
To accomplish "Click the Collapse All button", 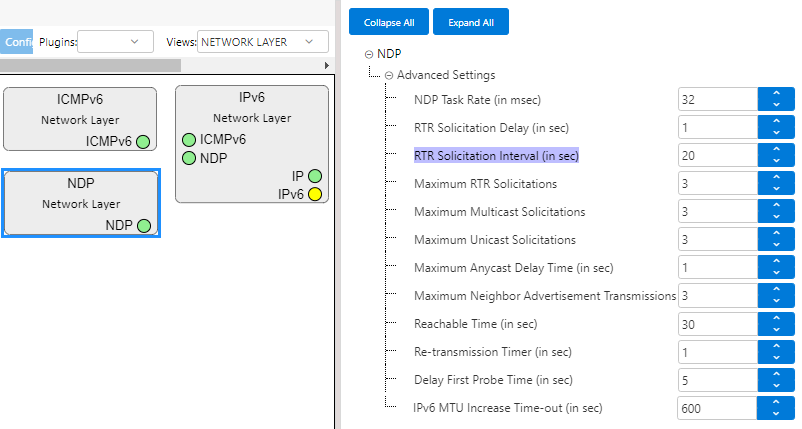I will [x=389, y=22].
